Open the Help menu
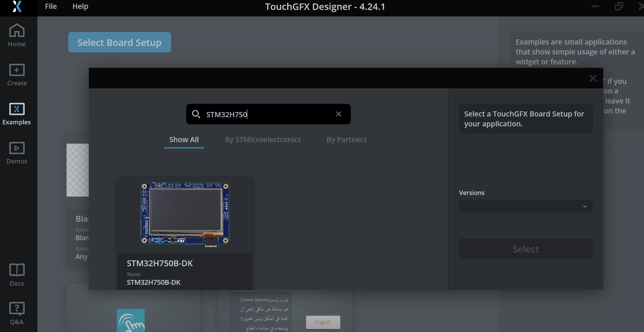 (x=80, y=7)
